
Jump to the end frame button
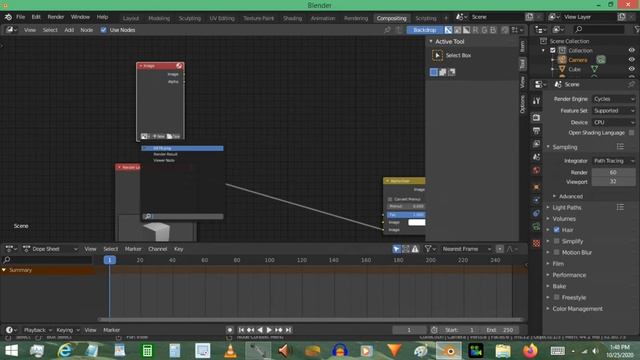tap(289, 330)
